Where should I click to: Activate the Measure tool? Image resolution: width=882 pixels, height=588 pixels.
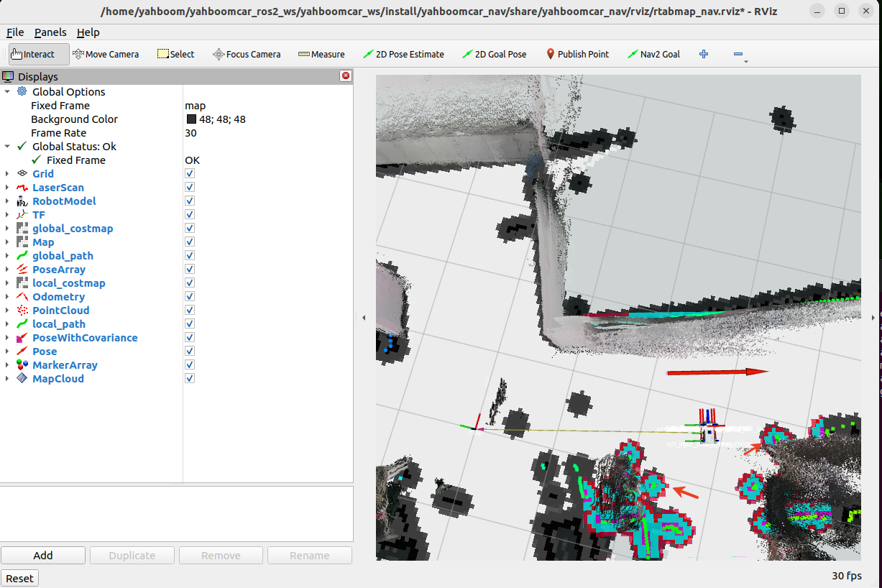point(321,54)
